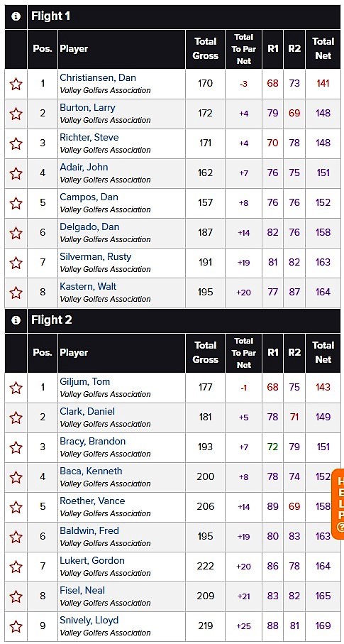344x644 pixels.
Task: Open the Flight 1 info icon
Action: 16,16
